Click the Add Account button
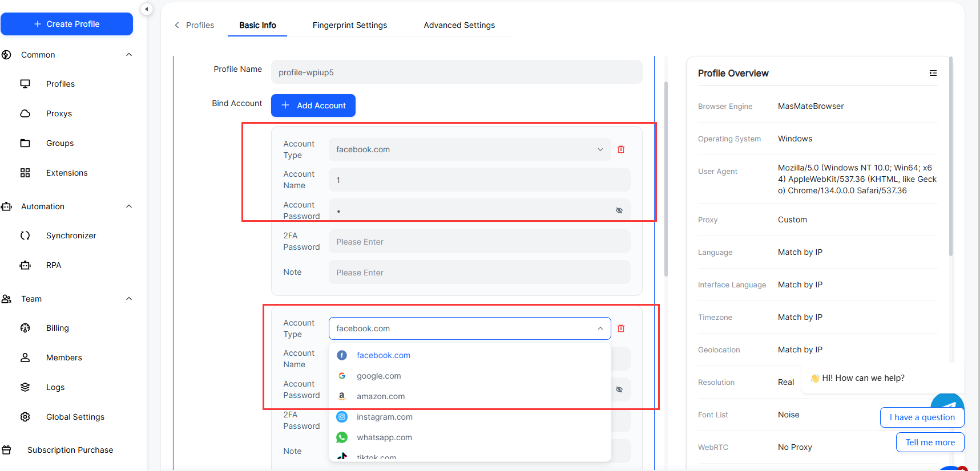Image resolution: width=980 pixels, height=471 pixels. click(x=313, y=105)
